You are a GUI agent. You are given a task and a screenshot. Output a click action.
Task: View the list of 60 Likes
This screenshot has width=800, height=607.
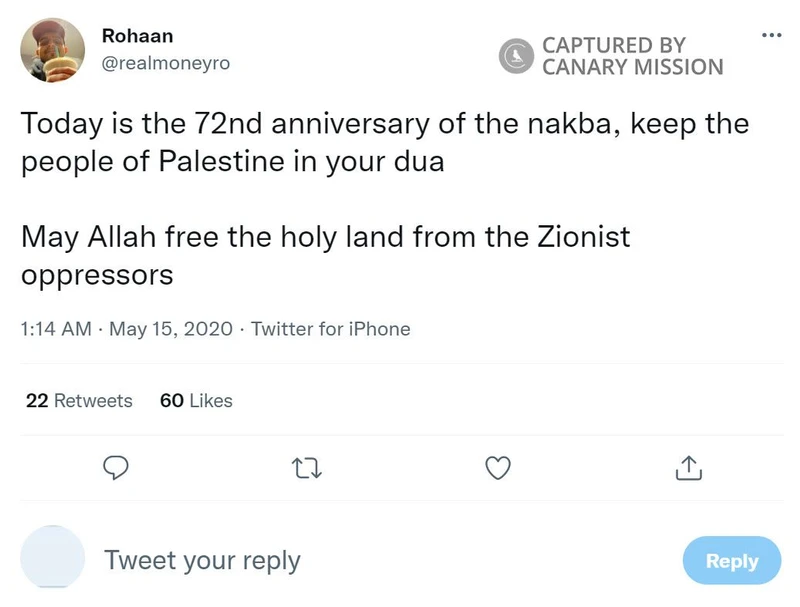click(x=196, y=401)
